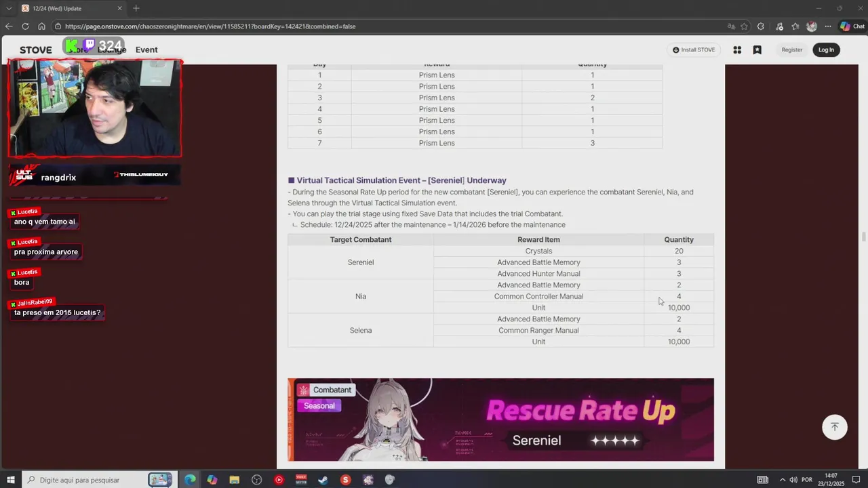
Task: Open the browser home page
Action: pos(41,26)
